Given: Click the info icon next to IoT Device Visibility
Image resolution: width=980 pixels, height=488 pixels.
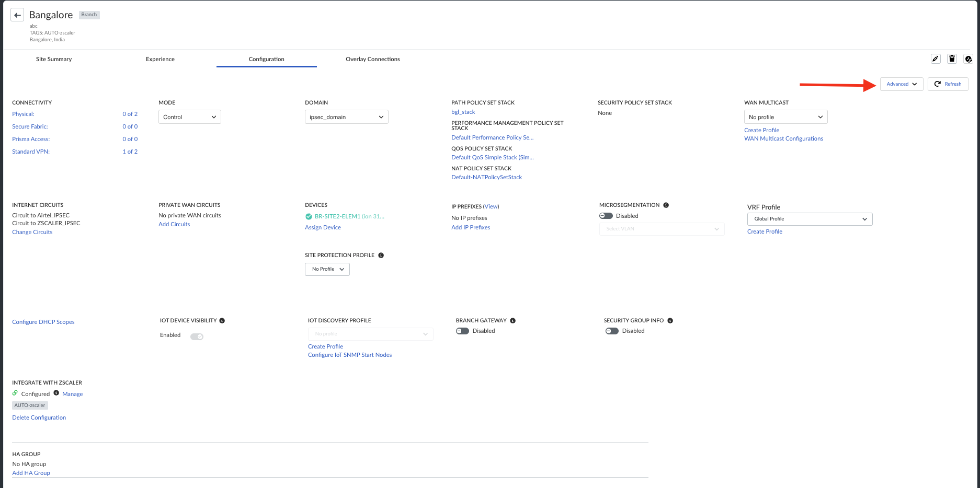Looking at the screenshot, I should pos(222,321).
